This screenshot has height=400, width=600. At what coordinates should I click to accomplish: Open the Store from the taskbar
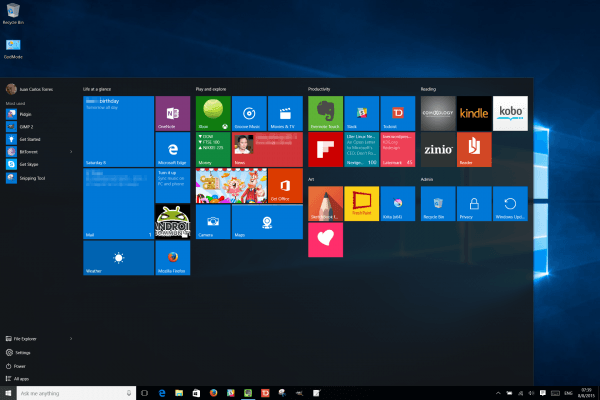[x=196, y=393]
